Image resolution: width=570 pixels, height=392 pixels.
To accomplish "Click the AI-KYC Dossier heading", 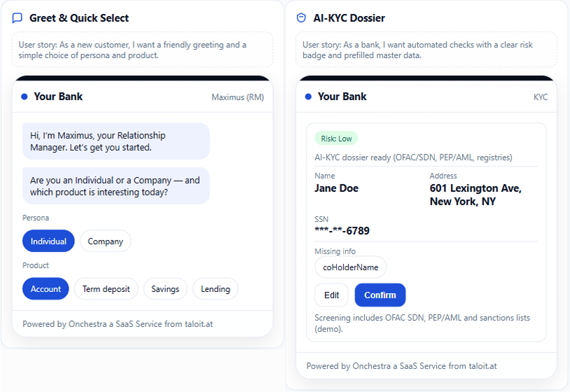I will click(x=349, y=18).
